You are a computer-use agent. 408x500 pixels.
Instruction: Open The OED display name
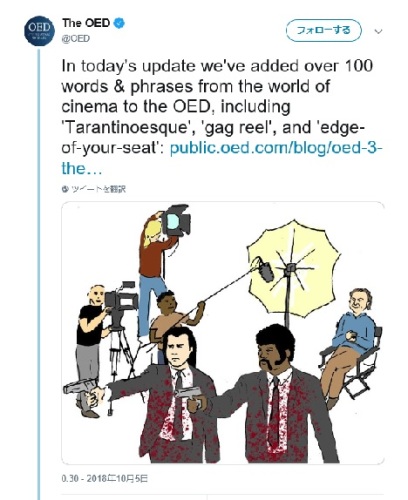[86, 23]
